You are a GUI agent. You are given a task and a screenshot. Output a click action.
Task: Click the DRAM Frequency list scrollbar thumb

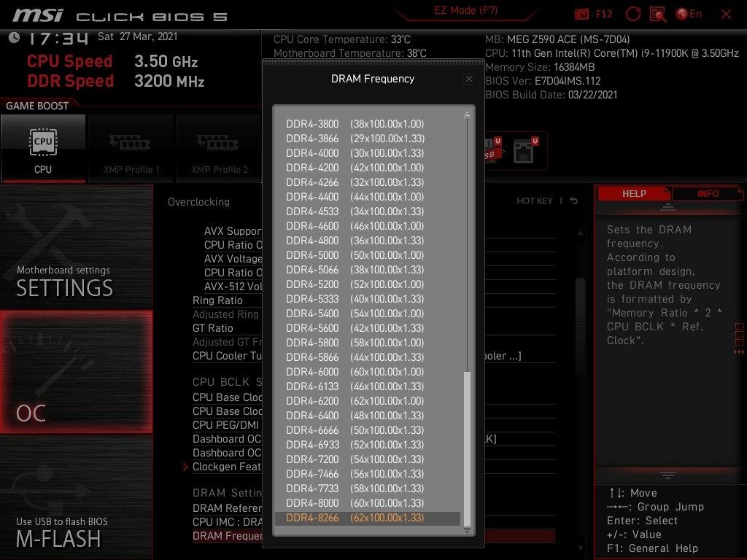coord(468,445)
